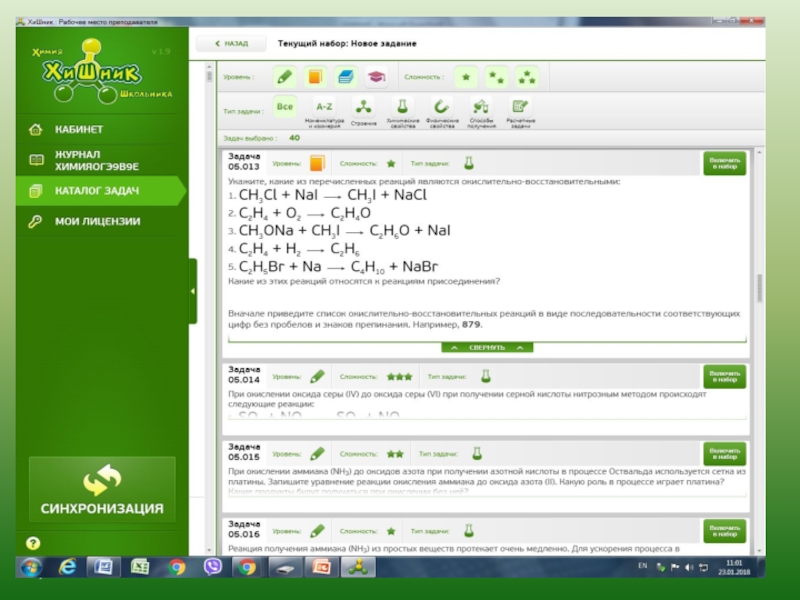
Task: Open Word from the taskbar
Action: pos(104,567)
